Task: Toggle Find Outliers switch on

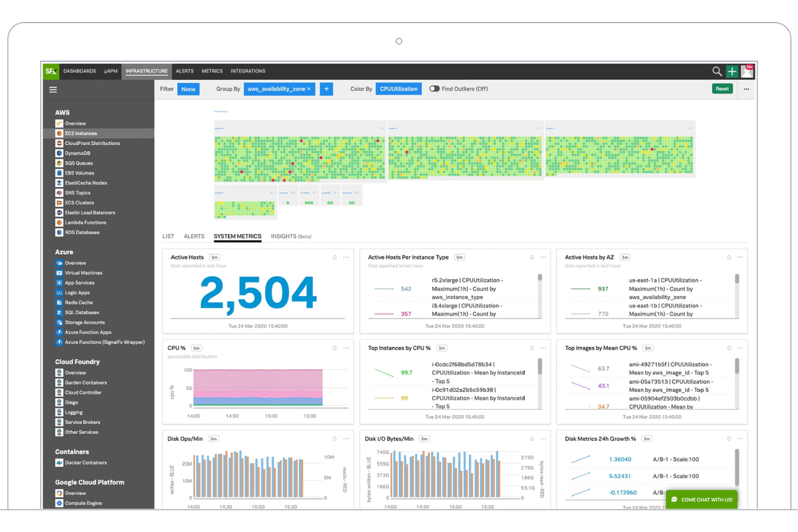Action: coord(435,88)
